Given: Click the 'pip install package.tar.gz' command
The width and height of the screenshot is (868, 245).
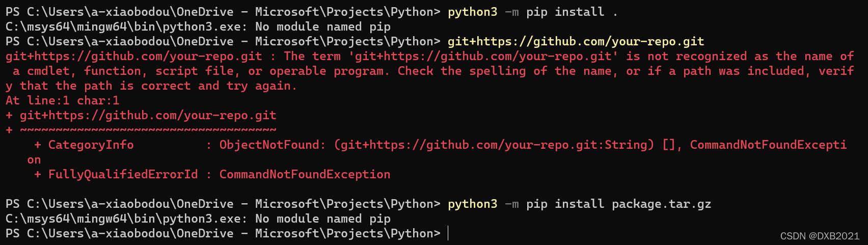Looking at the screenshot, I should point(618,204).
